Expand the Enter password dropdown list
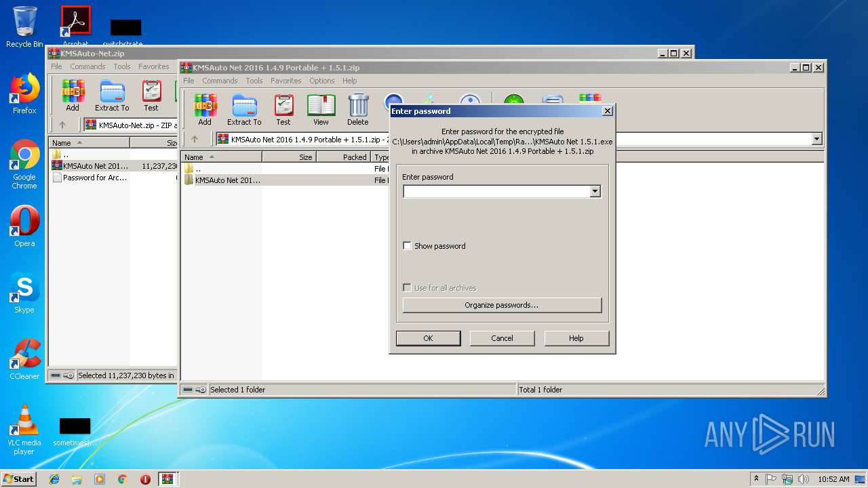This screenshot has height=488, width=868. pyautogui.click(x=595, y=192)
